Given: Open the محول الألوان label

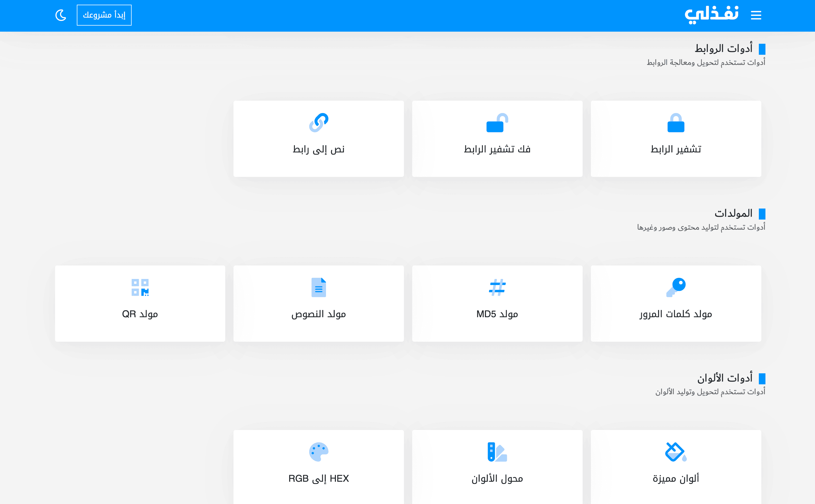Looking at the screenshot, I should pos(497,478).
